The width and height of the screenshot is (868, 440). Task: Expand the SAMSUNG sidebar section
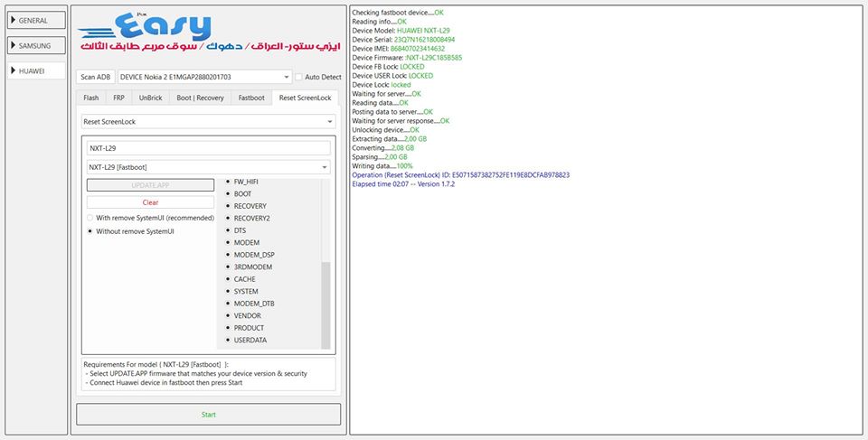click(36, 46)
